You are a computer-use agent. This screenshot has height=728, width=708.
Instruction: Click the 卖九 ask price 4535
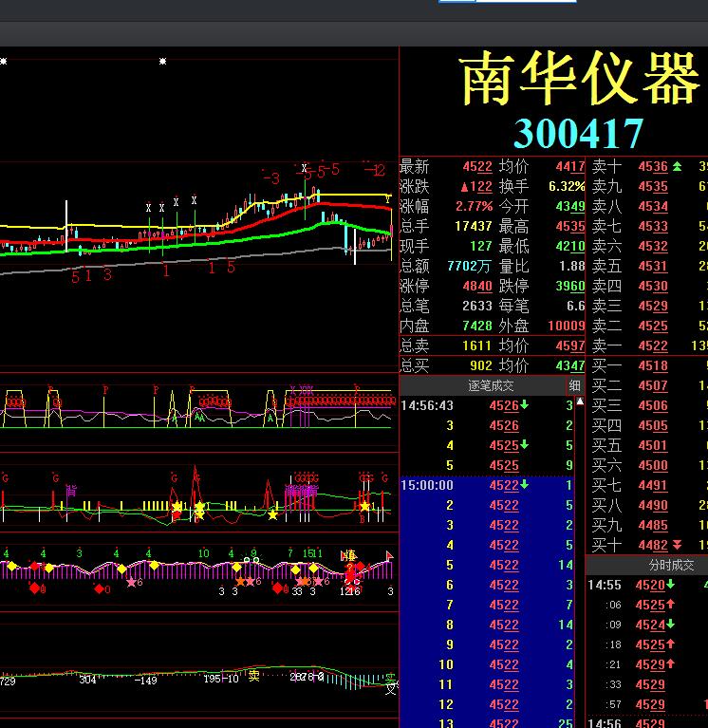point(653,187)
